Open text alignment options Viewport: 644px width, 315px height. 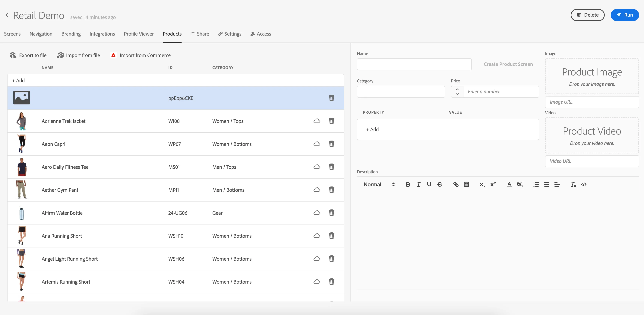[557, 184]
